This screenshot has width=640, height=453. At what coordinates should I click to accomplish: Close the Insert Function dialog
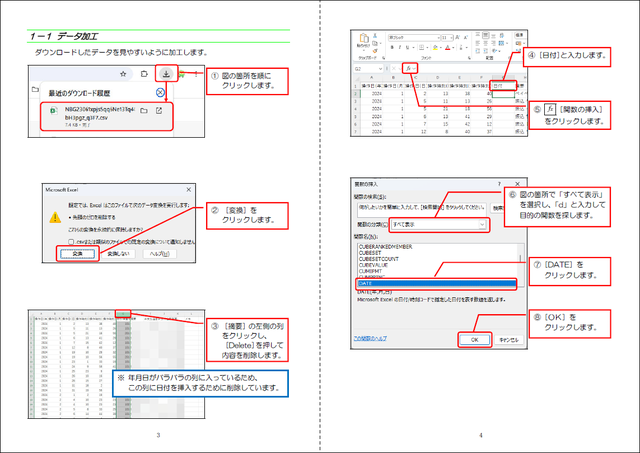[517, 184]
